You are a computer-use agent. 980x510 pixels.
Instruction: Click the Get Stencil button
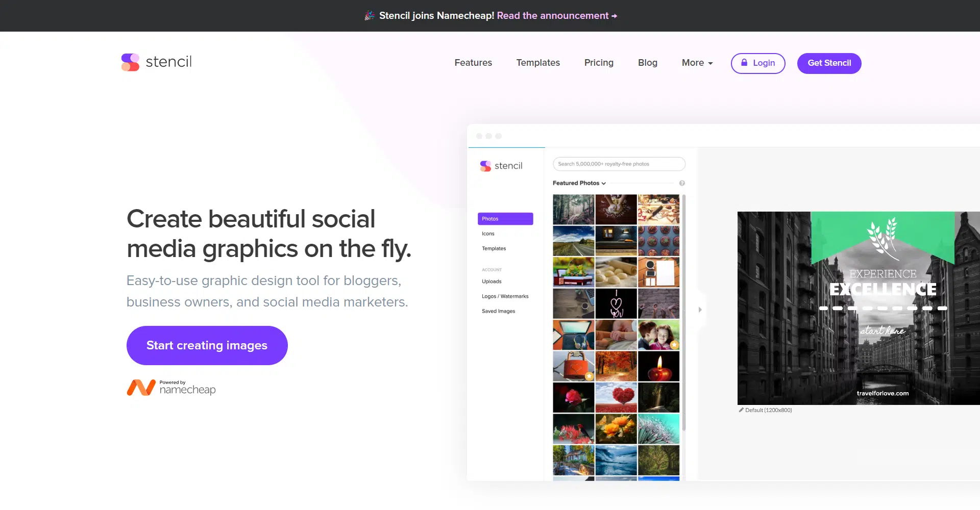pos(829,63)
